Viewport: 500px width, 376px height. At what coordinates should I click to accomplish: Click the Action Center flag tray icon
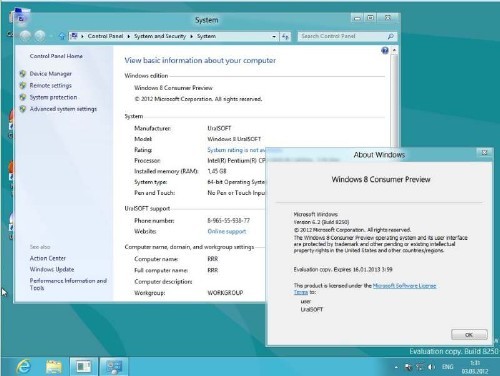click(408, 367)
